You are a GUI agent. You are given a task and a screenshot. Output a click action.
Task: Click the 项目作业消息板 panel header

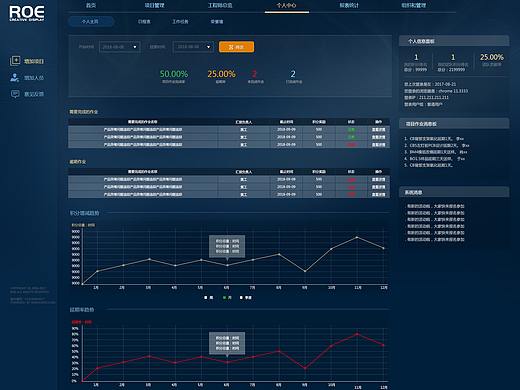pyautogui.click(x=454, y=124)
